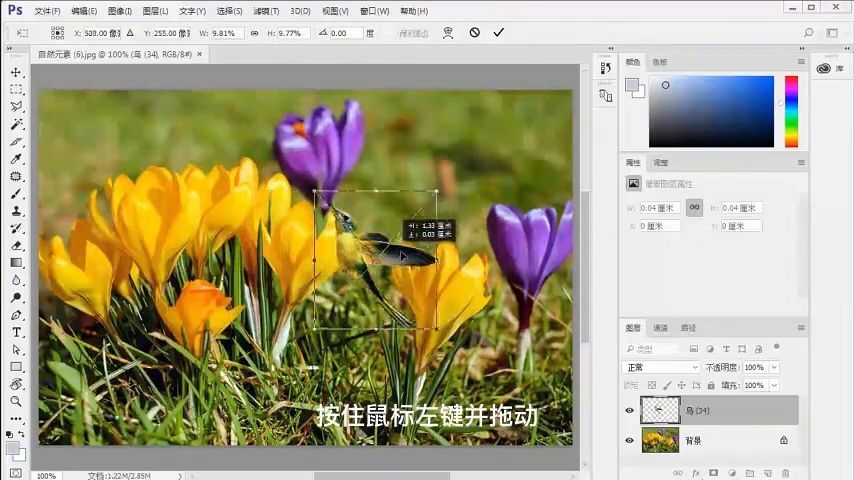The image size is (854, 480).
Task: Toggle layer filtering switch
Action: click(777, 347)
